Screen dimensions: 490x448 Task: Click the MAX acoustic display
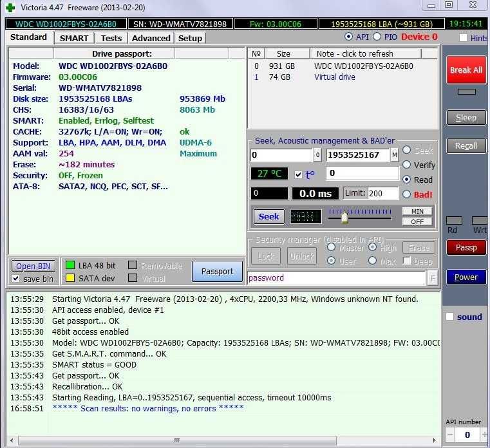click(306, 216)
